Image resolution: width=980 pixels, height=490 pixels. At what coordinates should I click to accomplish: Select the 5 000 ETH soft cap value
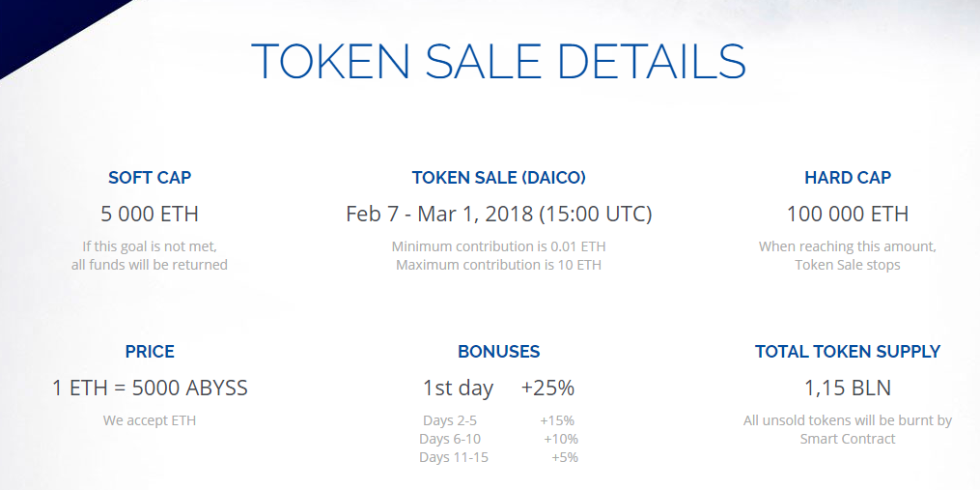[150, 214]
